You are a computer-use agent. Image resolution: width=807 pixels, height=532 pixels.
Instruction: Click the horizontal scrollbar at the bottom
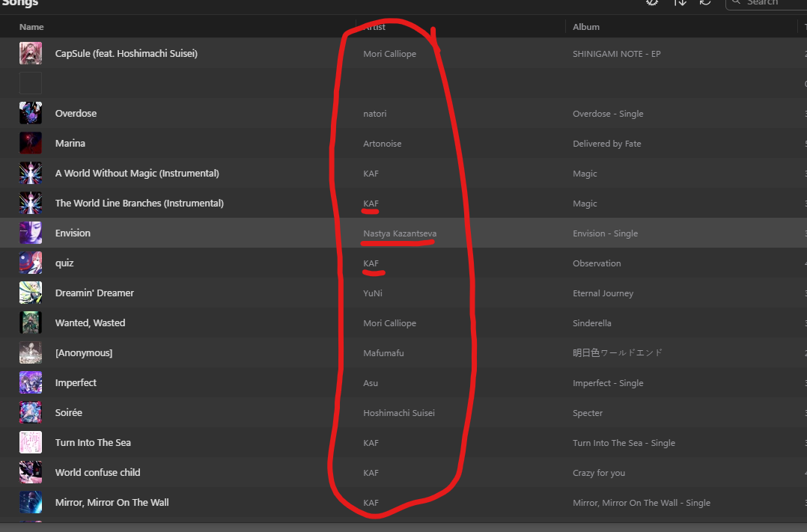click(x=403, y=528)
